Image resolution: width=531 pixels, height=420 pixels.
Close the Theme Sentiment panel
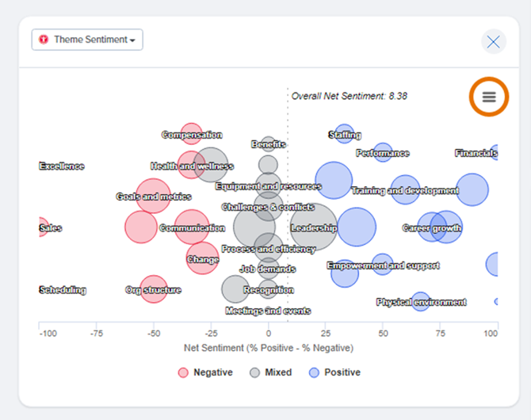[494, 42]
